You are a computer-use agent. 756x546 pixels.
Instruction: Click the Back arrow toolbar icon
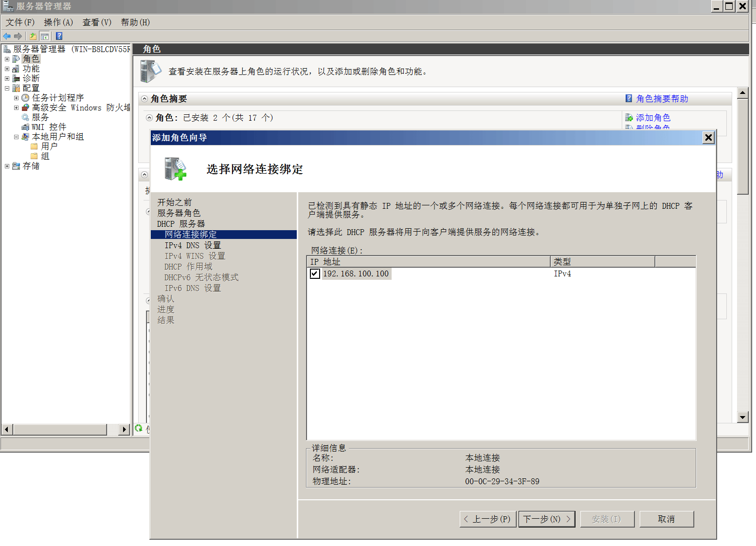tap(7, 36)
